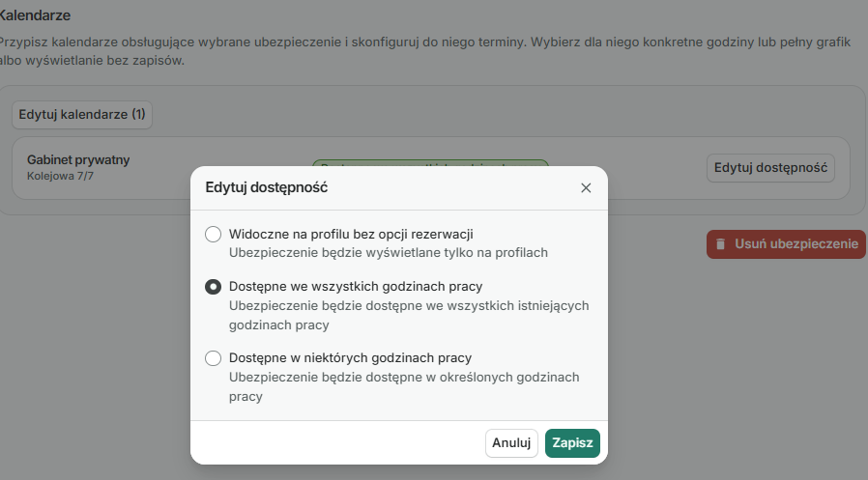
Task: Click the dialog title Edytuj dostępność
Action: point(266,187)
